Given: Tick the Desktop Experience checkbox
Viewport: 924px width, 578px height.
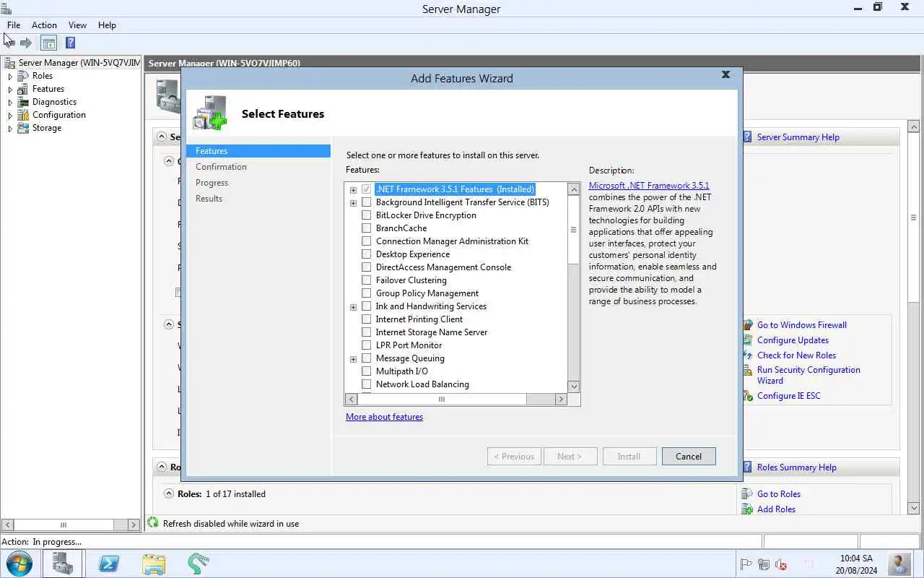Looking at the screenshot, I should click(366, 254).
